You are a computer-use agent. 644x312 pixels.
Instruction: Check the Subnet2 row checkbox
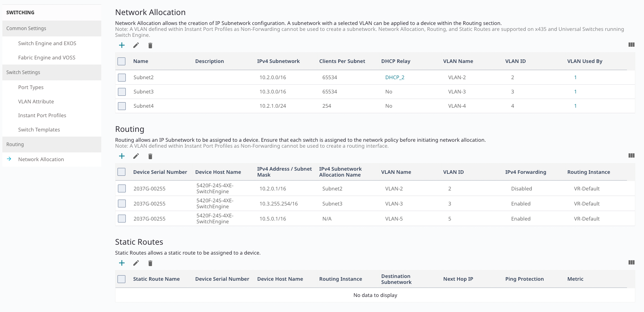[122, 78]
